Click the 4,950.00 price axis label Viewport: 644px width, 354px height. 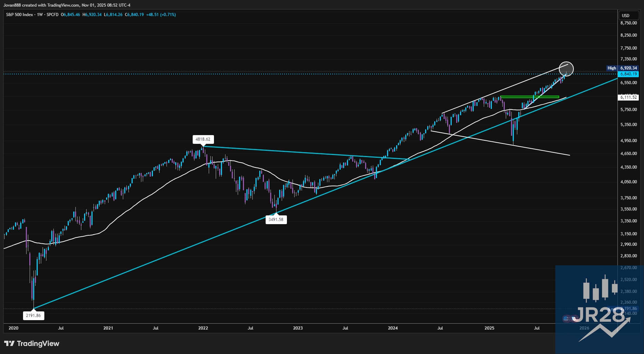point(628,141)
